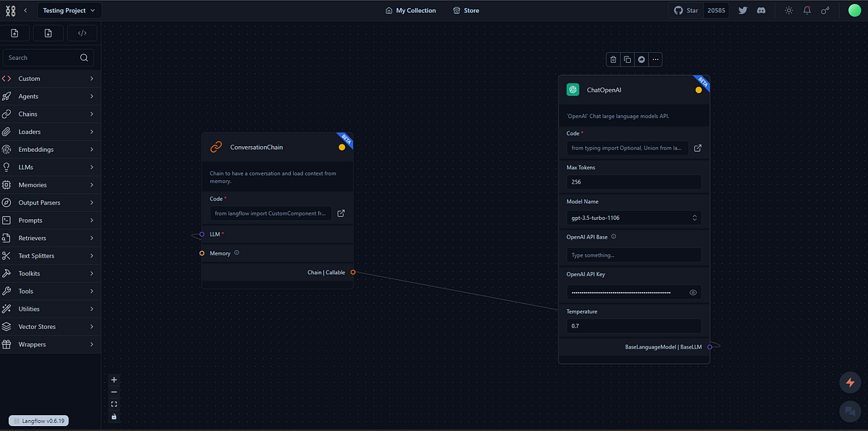Open the chat panel icon bottom right
868x431 pixels.
850,411
